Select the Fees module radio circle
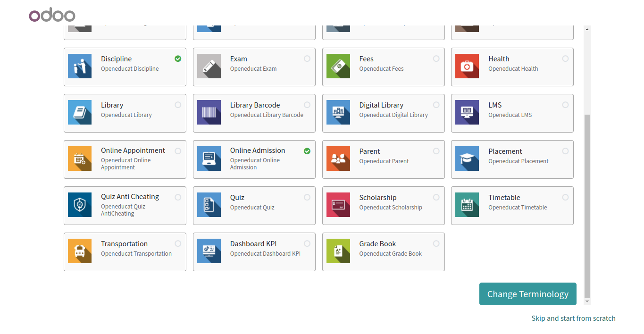This screenshot has width=644, height=334. coord(436,58)
